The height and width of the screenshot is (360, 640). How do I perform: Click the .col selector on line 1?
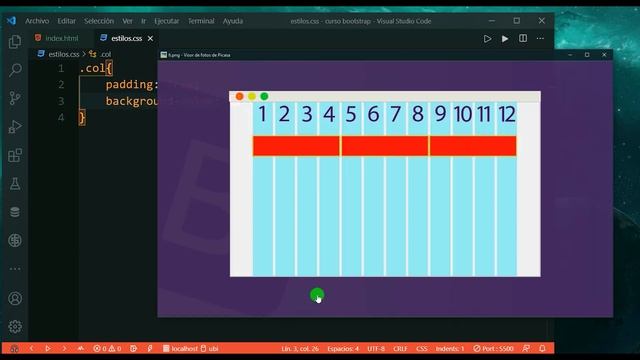[x=92, y=68]
